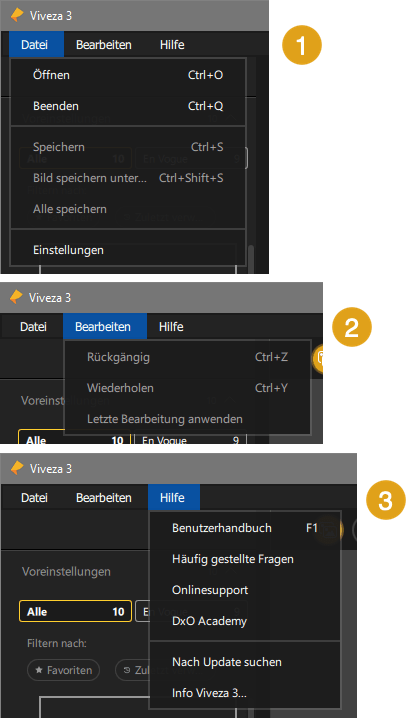
Task: Choose Häufig gestellte Fragen
Action: click(x=245, y=559)
